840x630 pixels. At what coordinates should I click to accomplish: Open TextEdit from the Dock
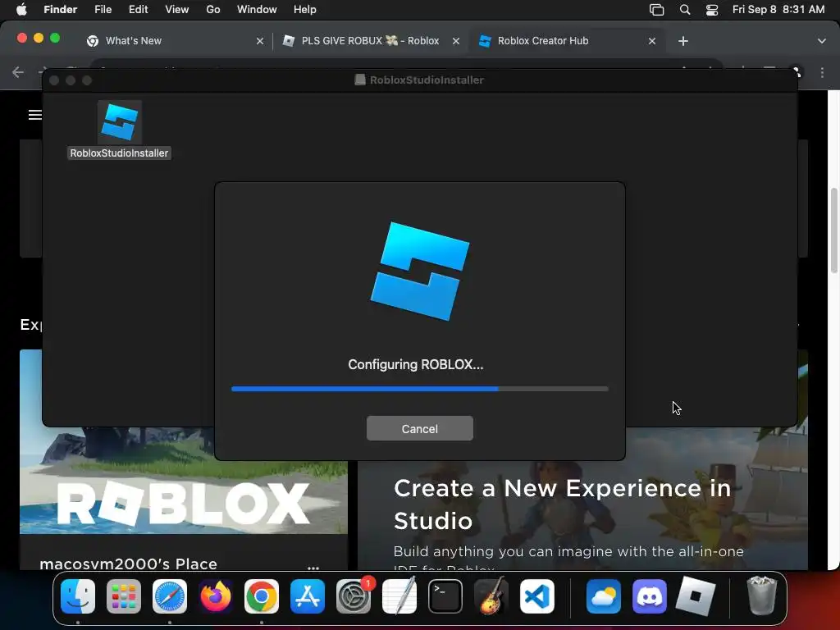399,596
